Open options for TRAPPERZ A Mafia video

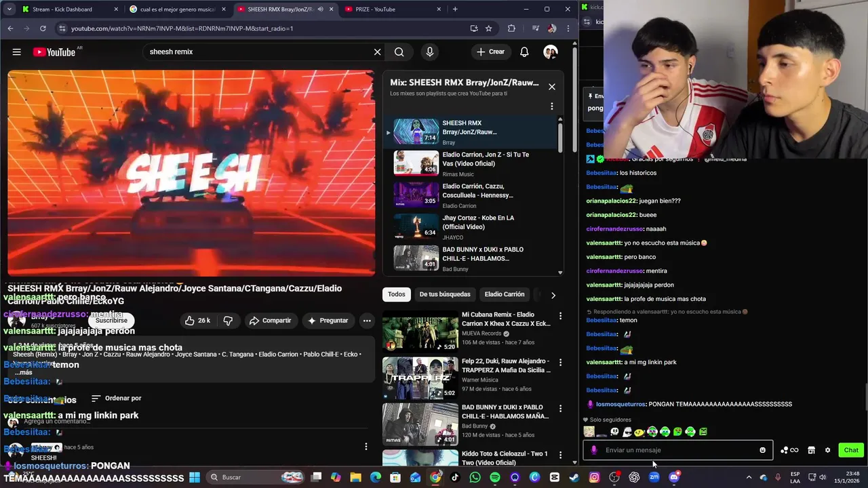(560, 363)
